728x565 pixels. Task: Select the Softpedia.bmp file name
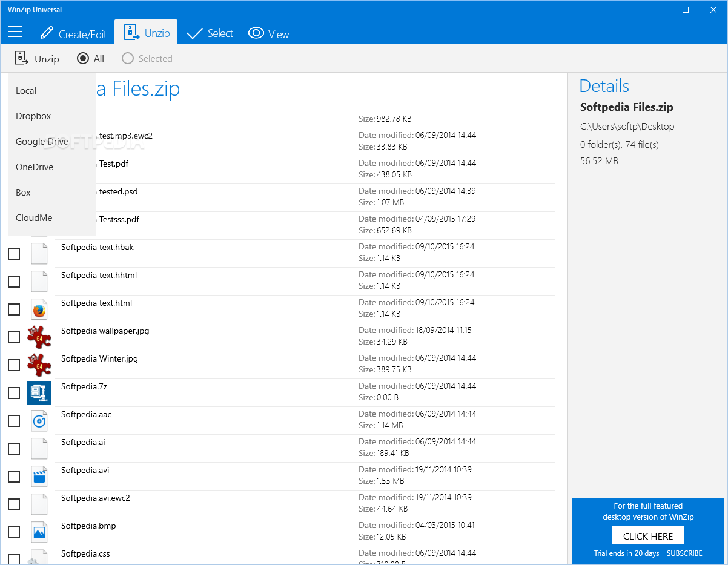coord(88,526)
